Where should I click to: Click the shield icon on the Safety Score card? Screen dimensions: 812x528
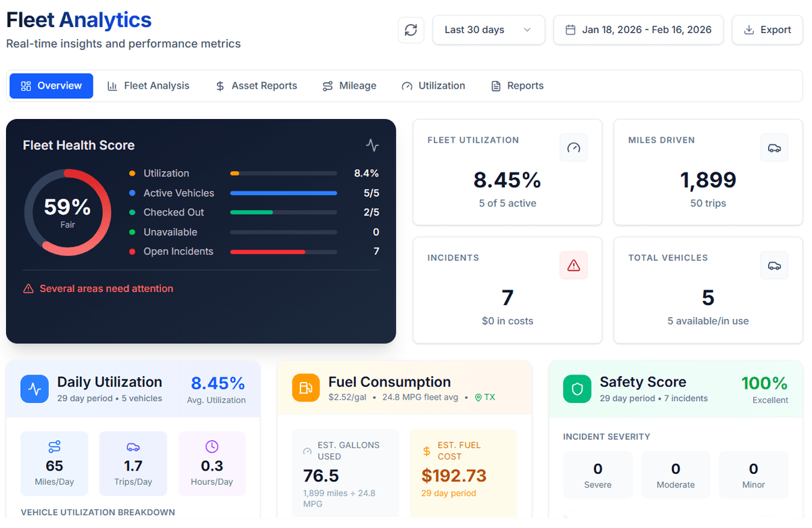[x=576, y=388]
